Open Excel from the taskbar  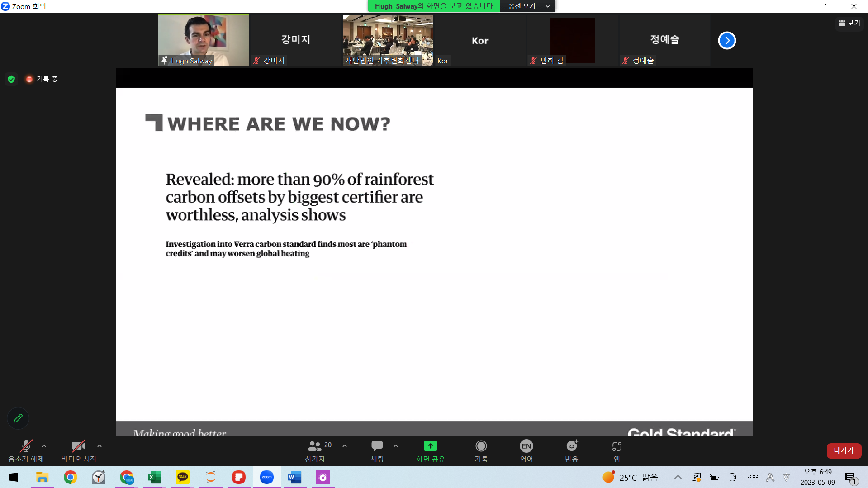coord(155,477)
